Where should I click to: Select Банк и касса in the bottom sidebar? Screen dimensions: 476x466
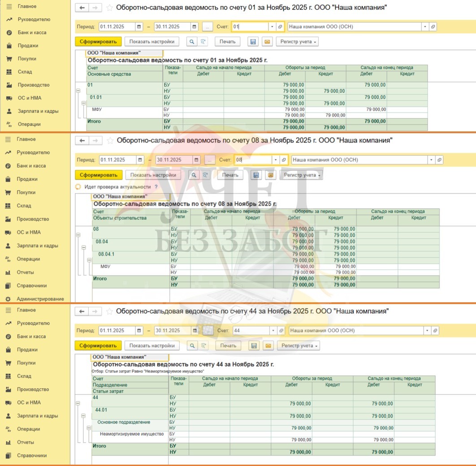[31, 336]
